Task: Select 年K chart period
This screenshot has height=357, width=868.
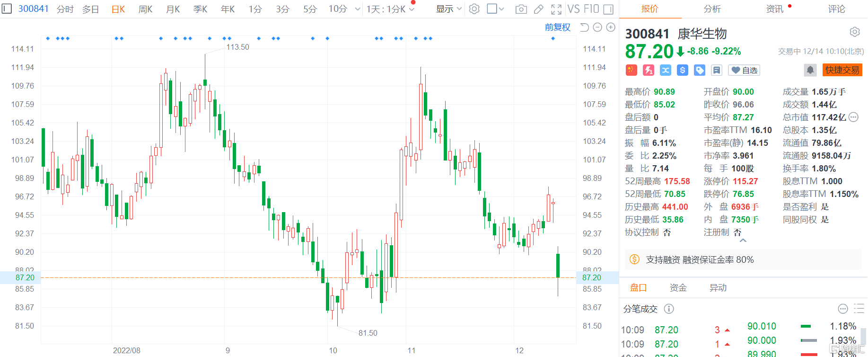Action: tap(228, 9)
